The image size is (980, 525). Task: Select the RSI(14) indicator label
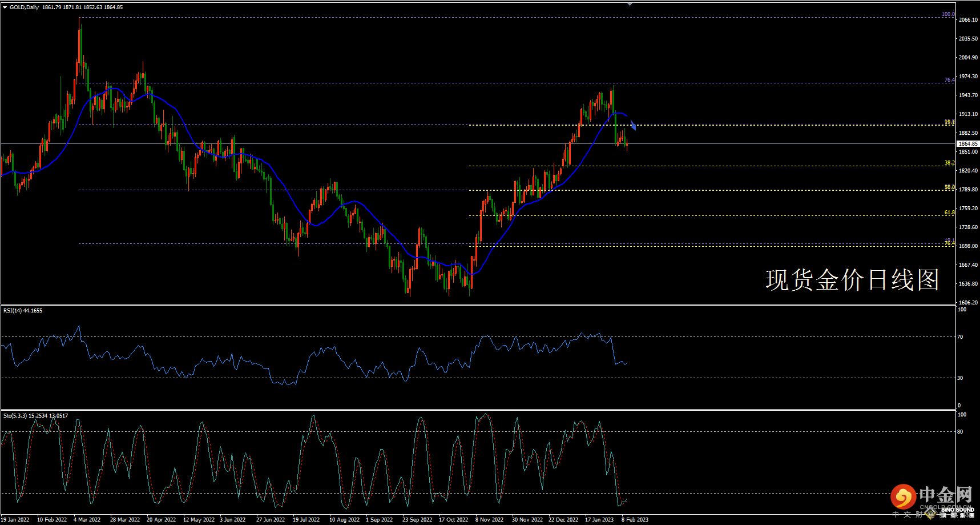tap(23, 311)
